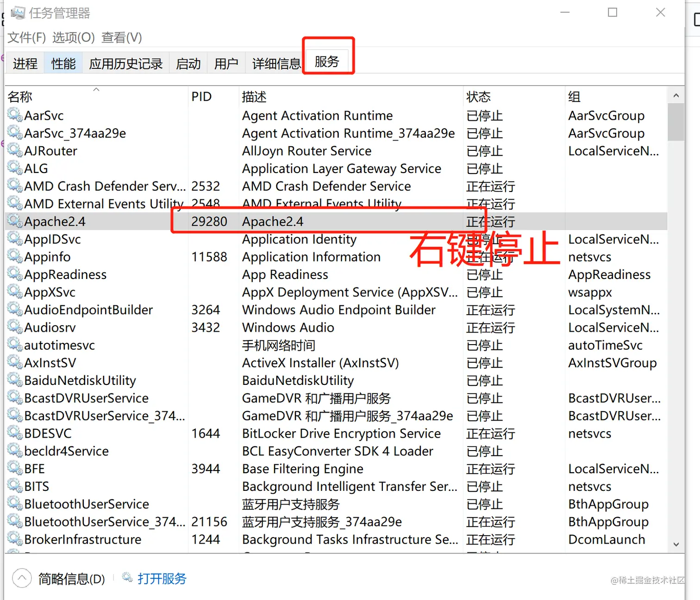This screenshot has height=600, width=700.
Task: Click the BitLocker Drive Encryption Service description
Action: point(341,433)
